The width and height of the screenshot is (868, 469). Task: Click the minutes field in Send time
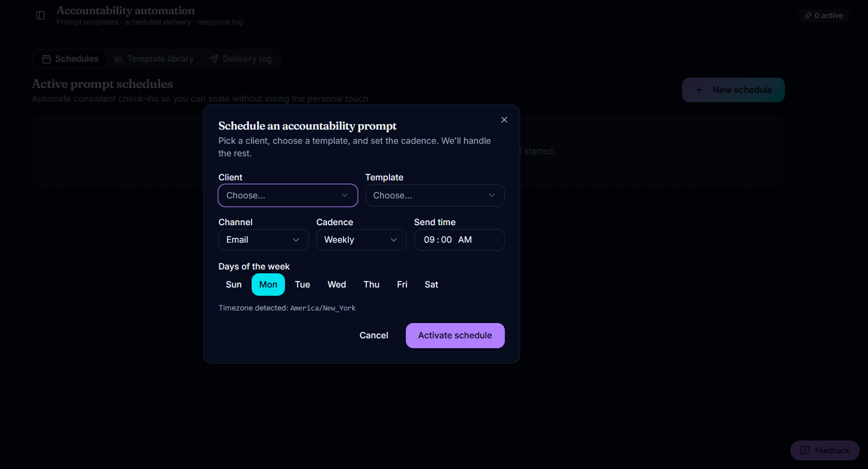point(446,240)
